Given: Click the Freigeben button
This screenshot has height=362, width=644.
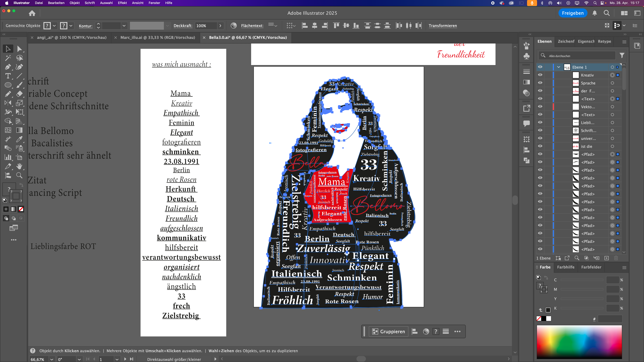Looking at the screenshot, I should pyautogui.click(x=573, y=13).
